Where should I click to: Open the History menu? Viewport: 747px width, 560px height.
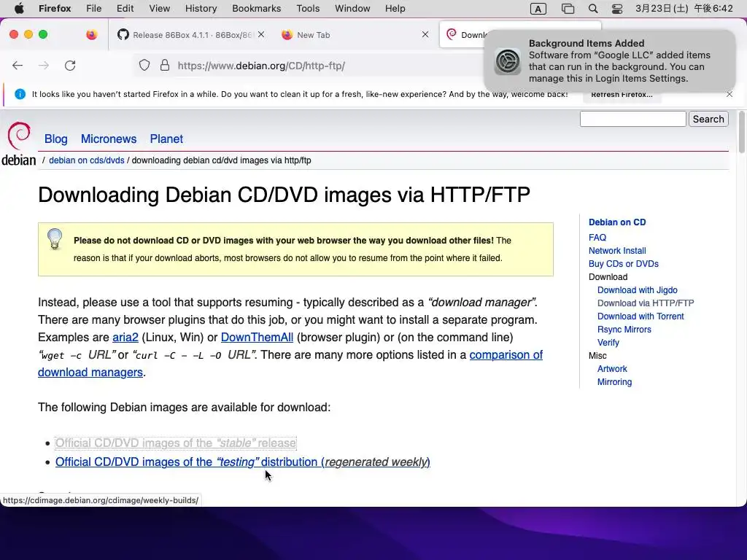(x=201, y=9)
